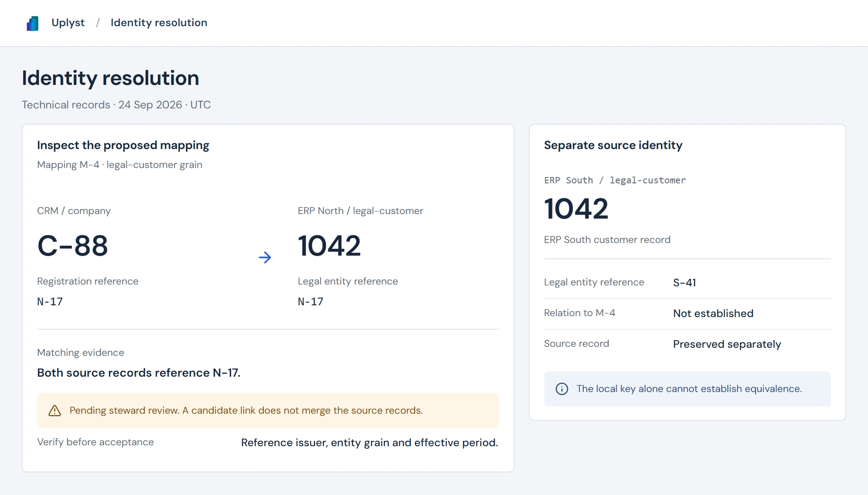Select the S-41 legal entity value
This screenshot has height=495, width=868.
(684, 283)
